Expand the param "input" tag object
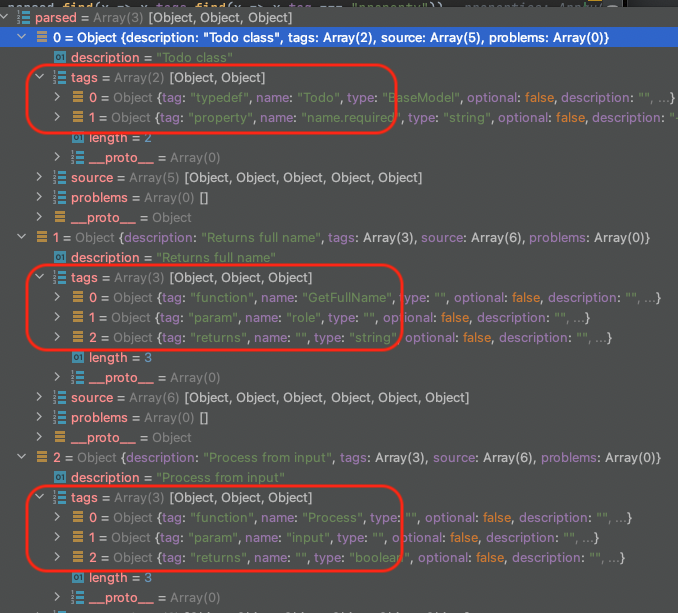Viewport: 678px width, 613px height. 57,537
